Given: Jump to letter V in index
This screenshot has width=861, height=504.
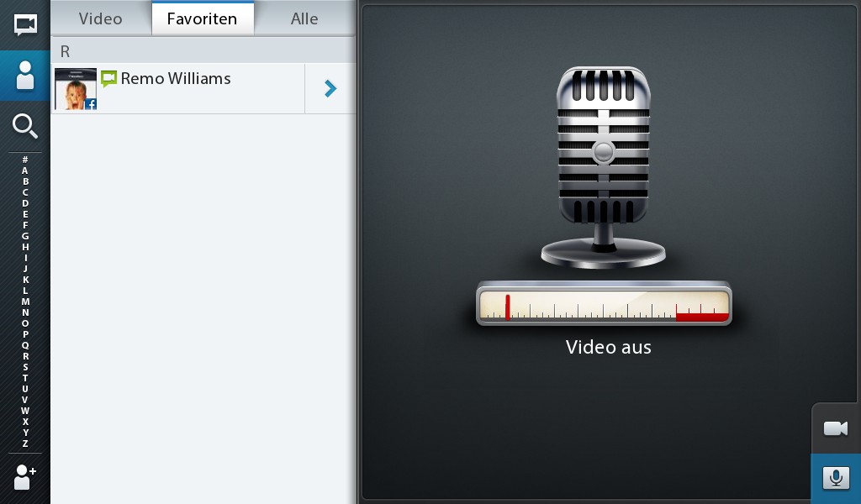Looking at the screenshot, I should tap(25, 400).
